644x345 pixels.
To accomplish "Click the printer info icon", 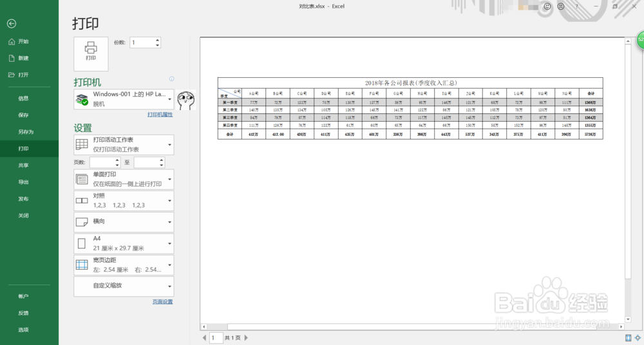I will tap(172, 79).
